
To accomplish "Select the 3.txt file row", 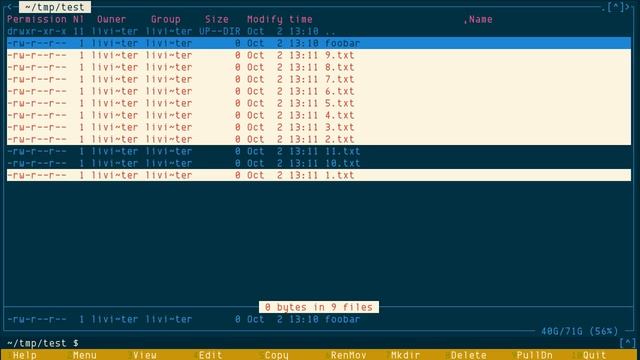I will click(x=319, y=127).
